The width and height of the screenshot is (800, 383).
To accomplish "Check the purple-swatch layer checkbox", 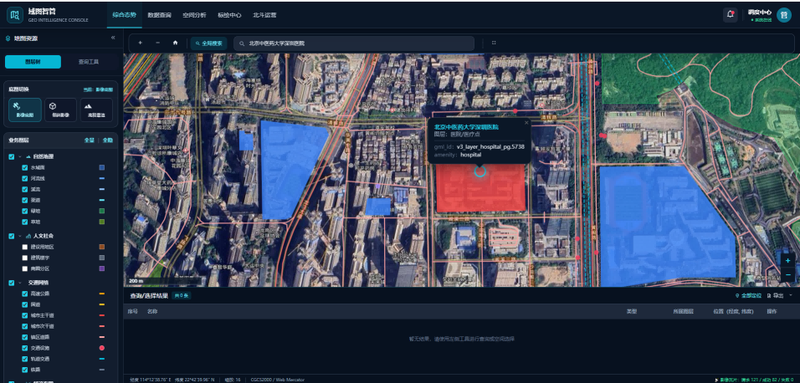I will click(x=24, y=268).
